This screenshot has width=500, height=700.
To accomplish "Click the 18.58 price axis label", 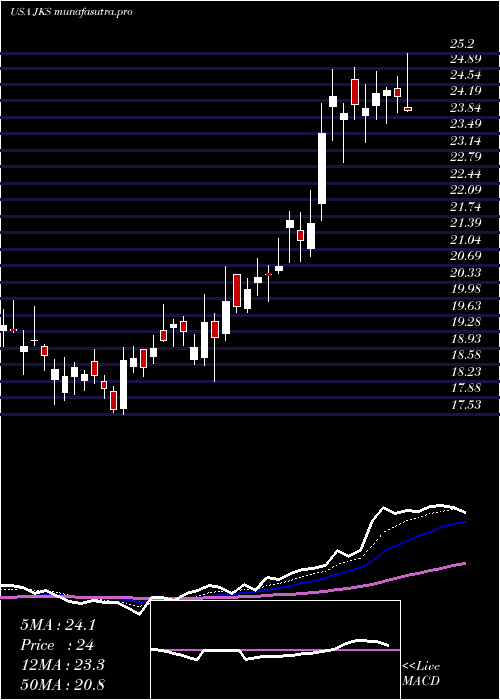I will (x=465, y=355).
